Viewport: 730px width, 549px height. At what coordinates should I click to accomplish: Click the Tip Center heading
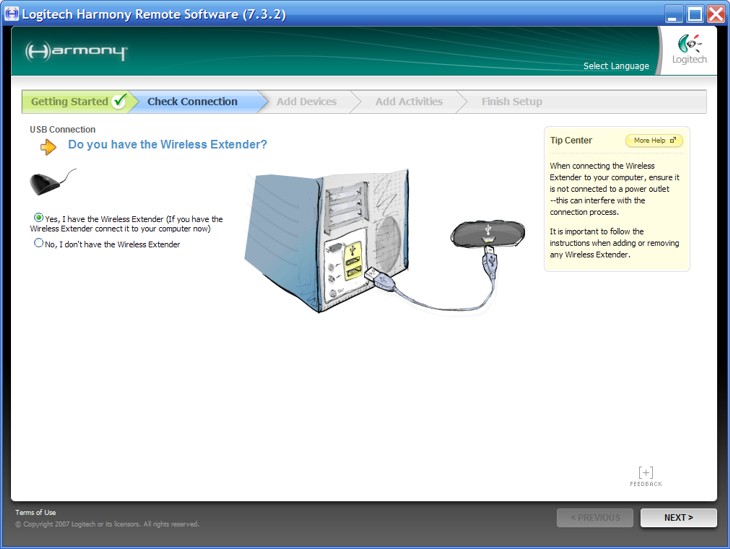[x=571, y=140]
